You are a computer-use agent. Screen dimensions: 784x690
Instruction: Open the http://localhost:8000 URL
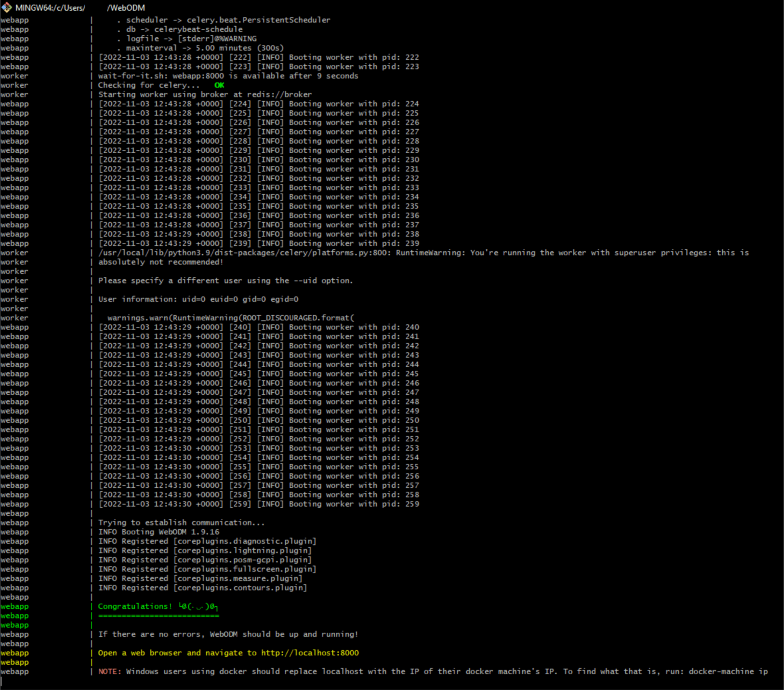click(310, 653)
